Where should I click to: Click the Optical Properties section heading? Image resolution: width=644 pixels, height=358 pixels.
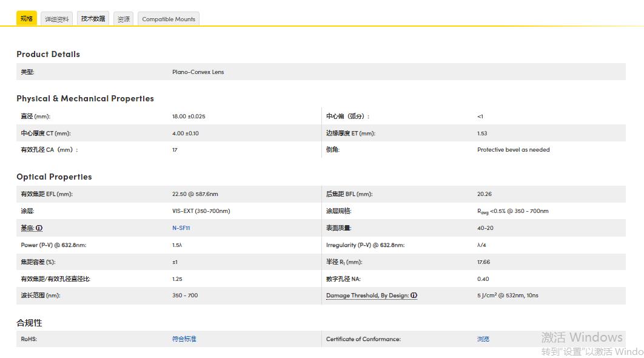pyautogui.click(x=54, y=177)
